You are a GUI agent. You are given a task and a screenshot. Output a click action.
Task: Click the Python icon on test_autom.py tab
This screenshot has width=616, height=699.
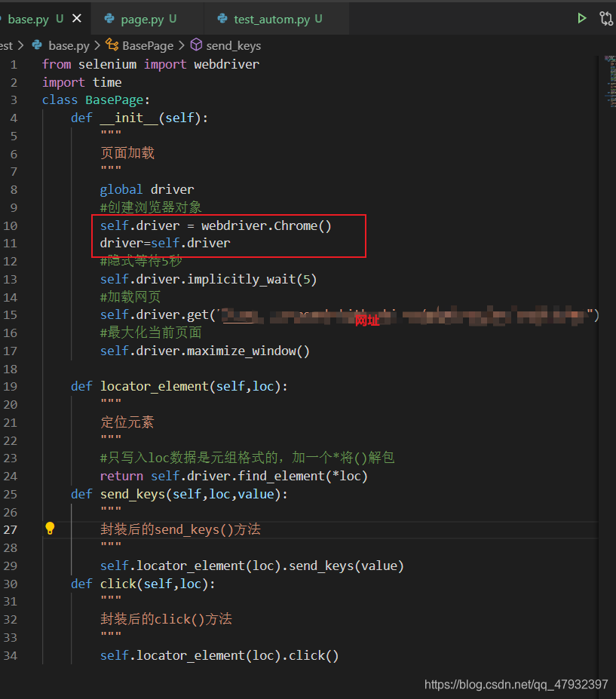click(x=222, y=18)
